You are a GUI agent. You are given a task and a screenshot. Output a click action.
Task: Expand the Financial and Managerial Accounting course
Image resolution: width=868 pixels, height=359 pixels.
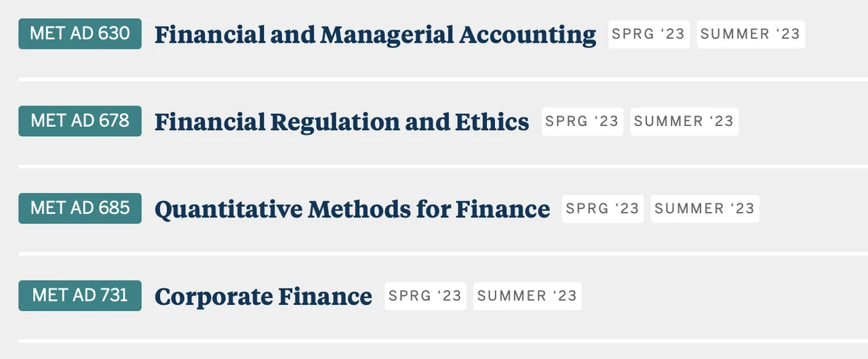pyautogui.click(x=375, y=35)
